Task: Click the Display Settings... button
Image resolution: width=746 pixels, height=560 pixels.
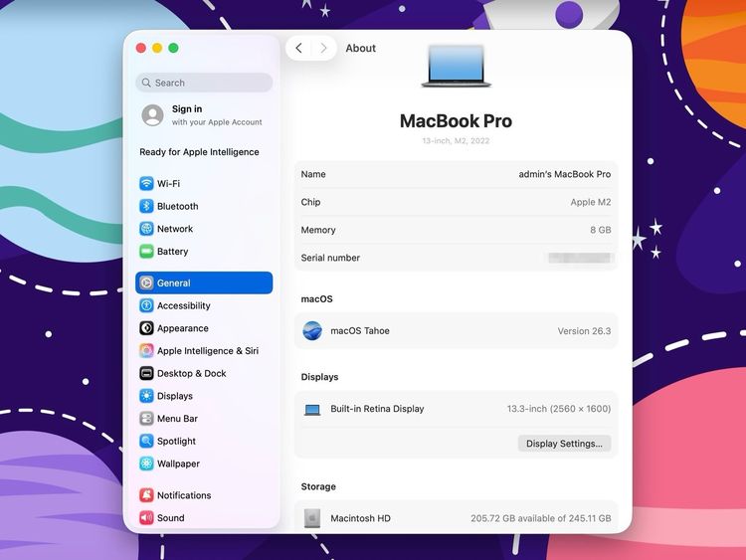Action: click(564, 444)
